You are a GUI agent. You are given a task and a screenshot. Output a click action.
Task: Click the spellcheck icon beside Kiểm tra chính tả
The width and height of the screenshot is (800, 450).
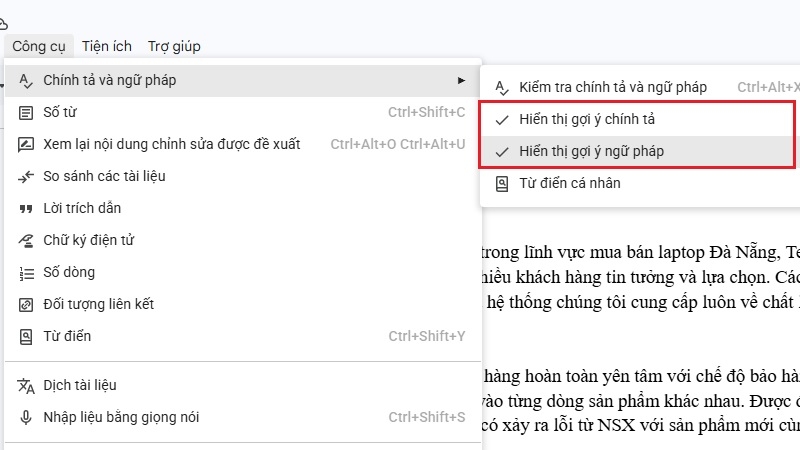point(502,88)
